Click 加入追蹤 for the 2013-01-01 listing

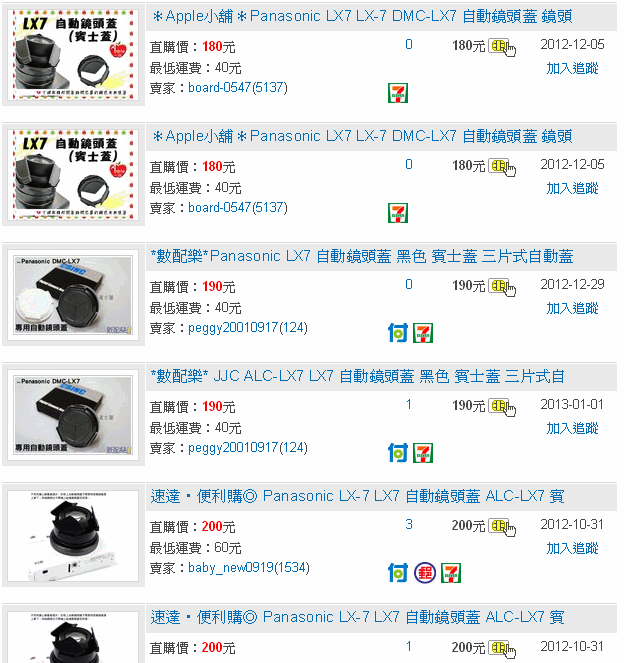(572, 428)
